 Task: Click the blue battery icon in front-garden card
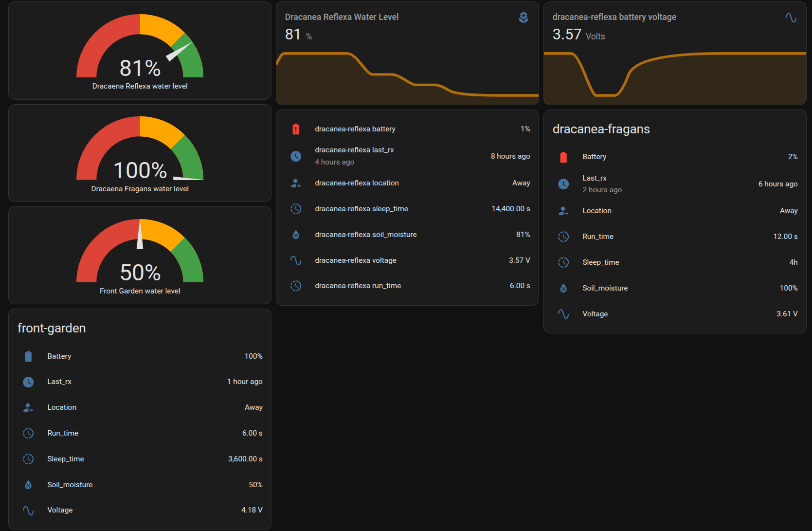tap(28, 356)
